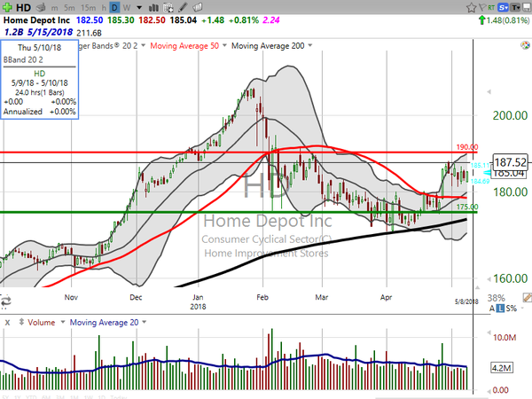Open the T template dropdown button

coord(515,7)
